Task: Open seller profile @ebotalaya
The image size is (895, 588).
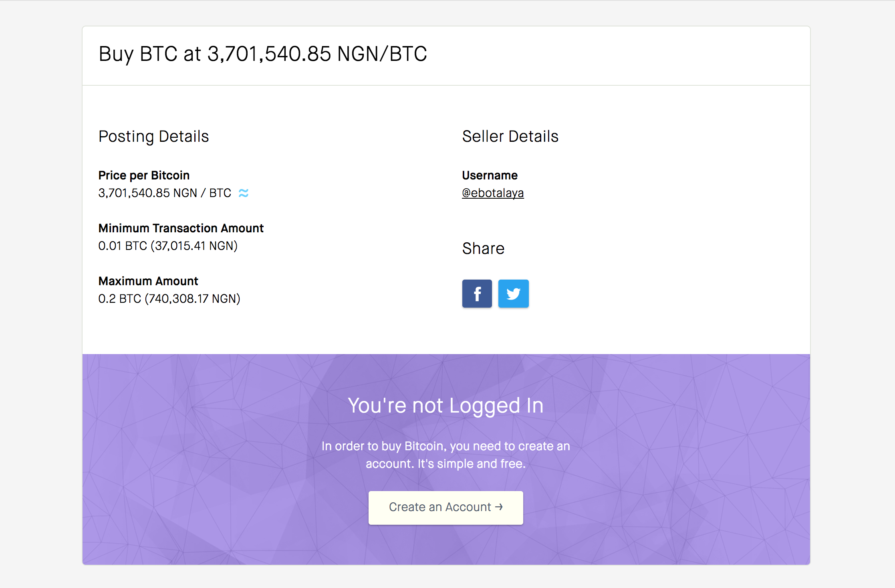Action: [493, 193]
